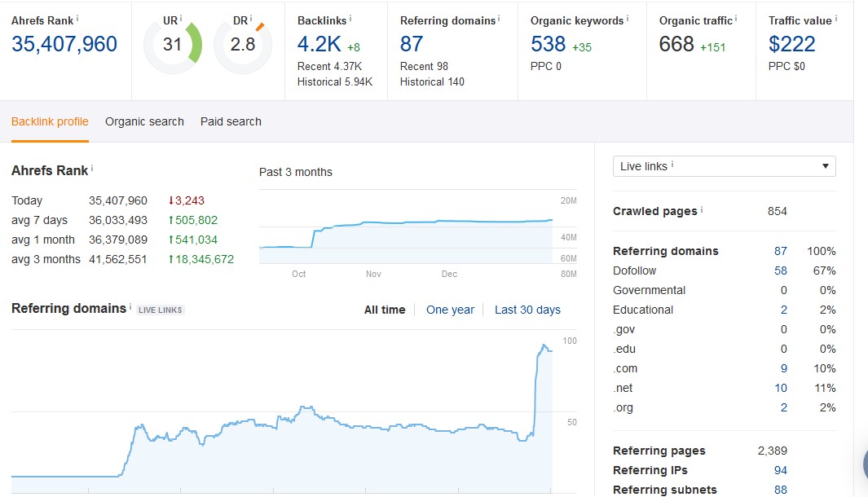Image resolution: width=868 pixels, height=497 pixels.
Task: Select 'Recent 4.37K' backlinks text
Action: click(329, 67)
